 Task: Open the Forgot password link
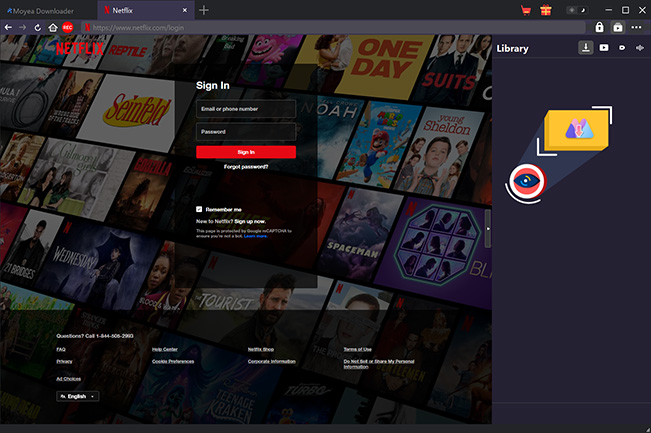click(x=246, y=166)
